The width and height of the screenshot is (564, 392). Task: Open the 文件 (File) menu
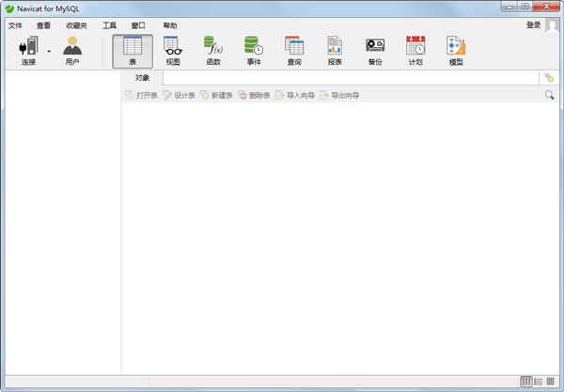point(15,25)
